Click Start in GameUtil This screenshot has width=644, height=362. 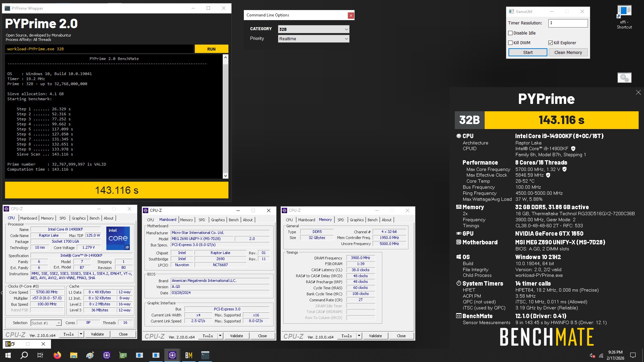point(528,52)
